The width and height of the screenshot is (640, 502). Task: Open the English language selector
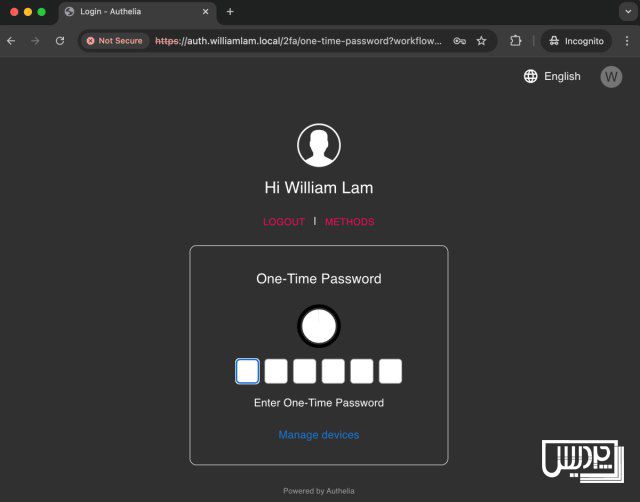click(562, 76)
